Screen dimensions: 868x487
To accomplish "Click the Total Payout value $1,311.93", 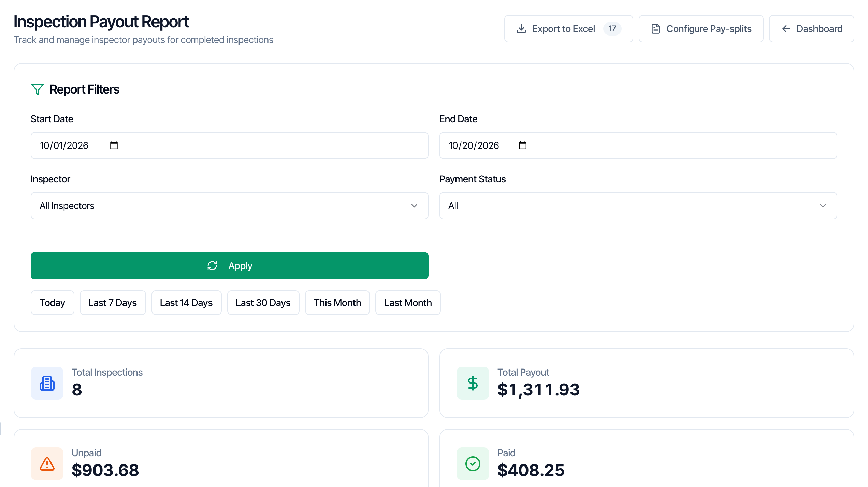I will (x=538, y=390).
